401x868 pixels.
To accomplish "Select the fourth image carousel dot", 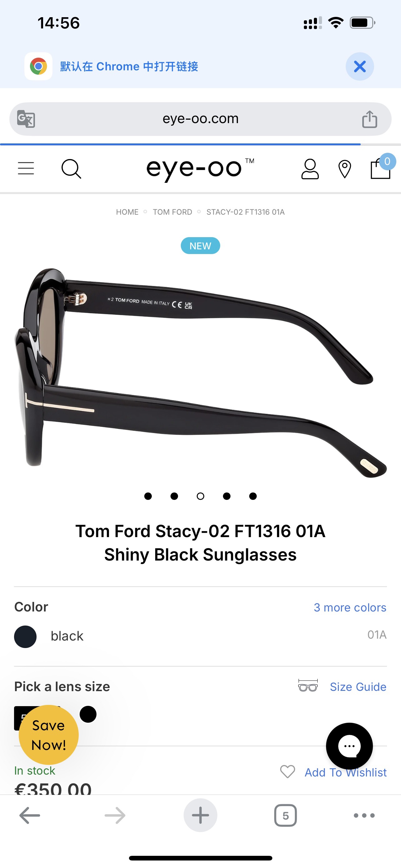I will pos(227,496).
